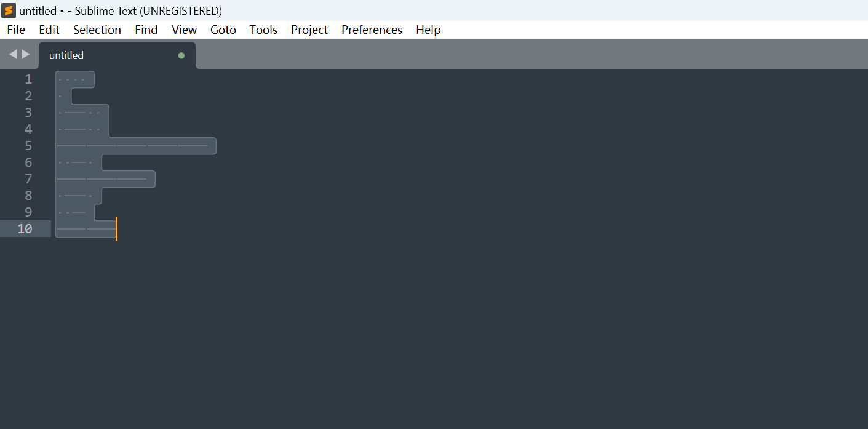The height and width of the screenshot is (429, 868).
Task: Click line number 9 in the gutter
Action: [x=28, y=212]
